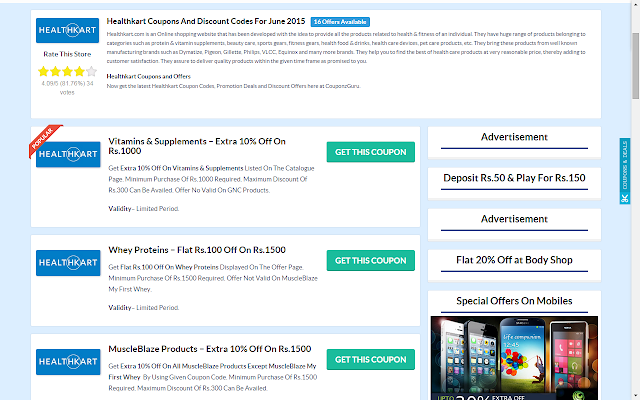The height and width of the screenshot is (400, 640).
Task: Rate the store with the fifth star
Action: (x=91, y=72)
